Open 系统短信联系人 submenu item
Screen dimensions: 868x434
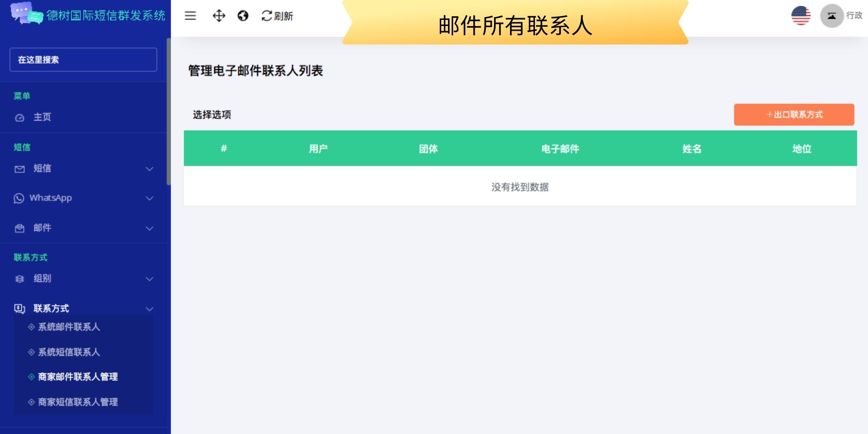[x=69, y=352]
